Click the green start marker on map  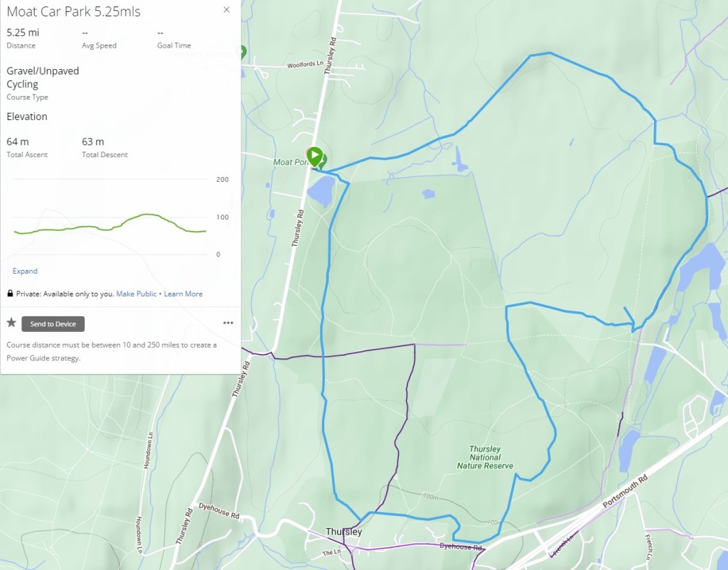[314, 157]
